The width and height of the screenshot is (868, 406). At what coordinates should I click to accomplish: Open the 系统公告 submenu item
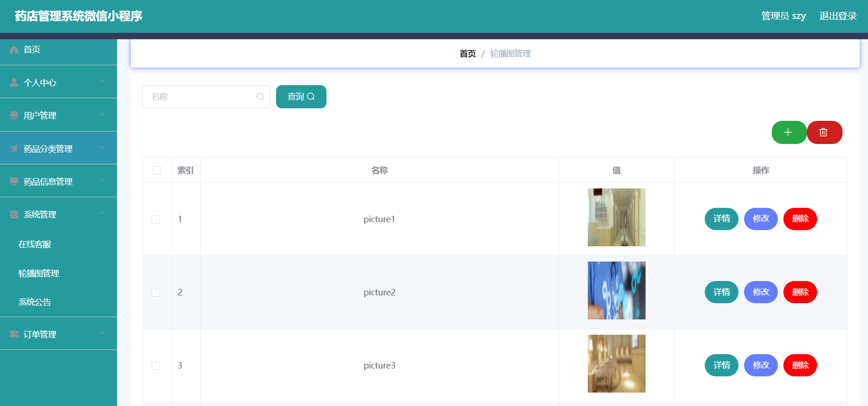pos(35,302)
